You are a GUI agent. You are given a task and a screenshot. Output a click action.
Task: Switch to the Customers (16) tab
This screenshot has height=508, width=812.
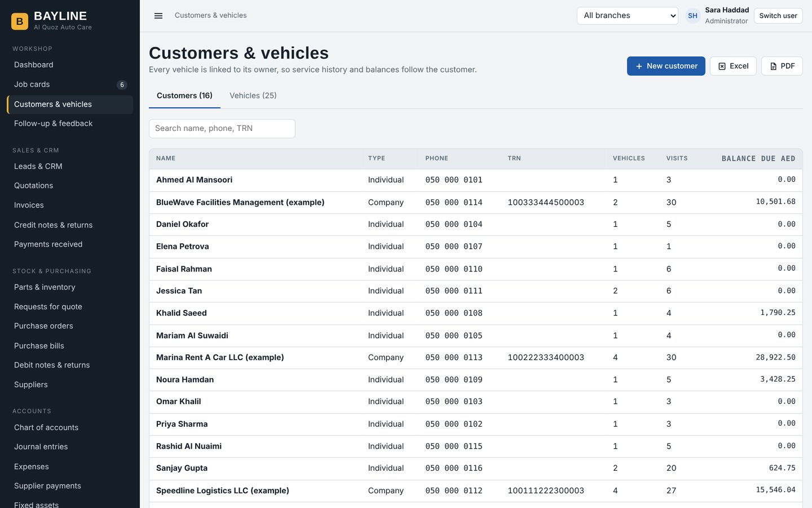[x=184, y=96]
